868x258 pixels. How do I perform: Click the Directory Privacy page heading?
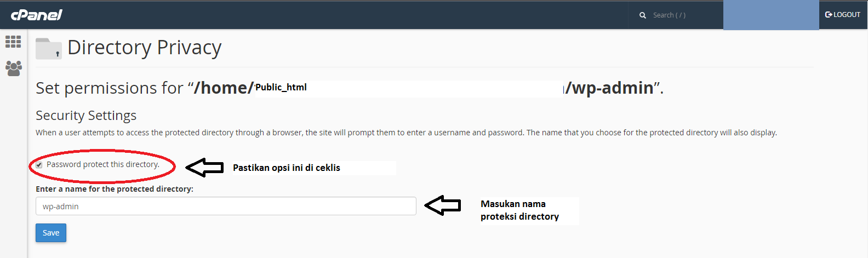(144, 48)
